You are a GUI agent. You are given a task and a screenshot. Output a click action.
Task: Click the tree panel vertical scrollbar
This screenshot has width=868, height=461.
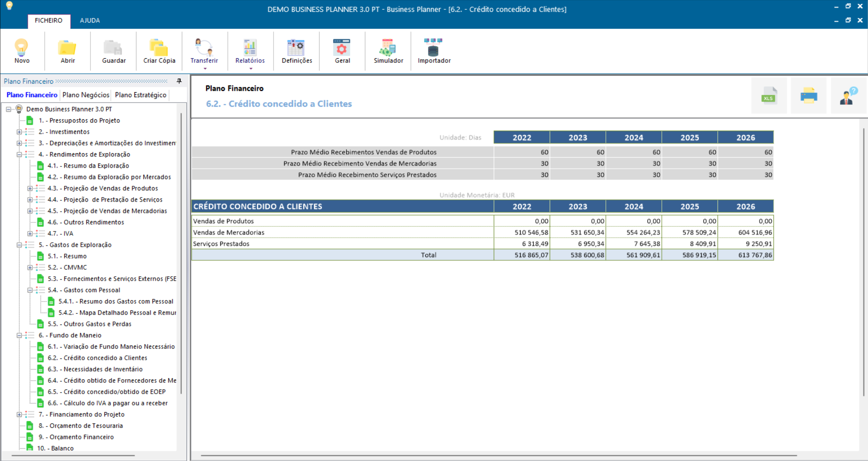click(x=181, y=253)
